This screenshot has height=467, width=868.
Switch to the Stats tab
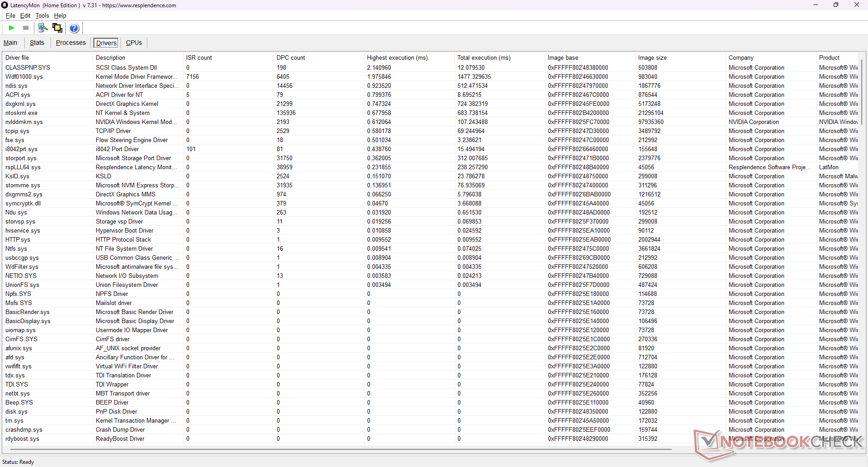37,43
